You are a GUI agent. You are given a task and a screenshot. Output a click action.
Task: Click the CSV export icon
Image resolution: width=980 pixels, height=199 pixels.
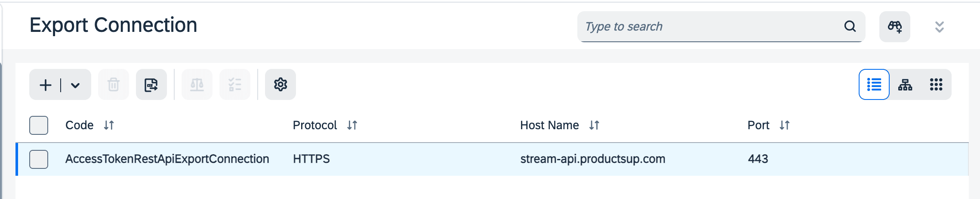151,85
